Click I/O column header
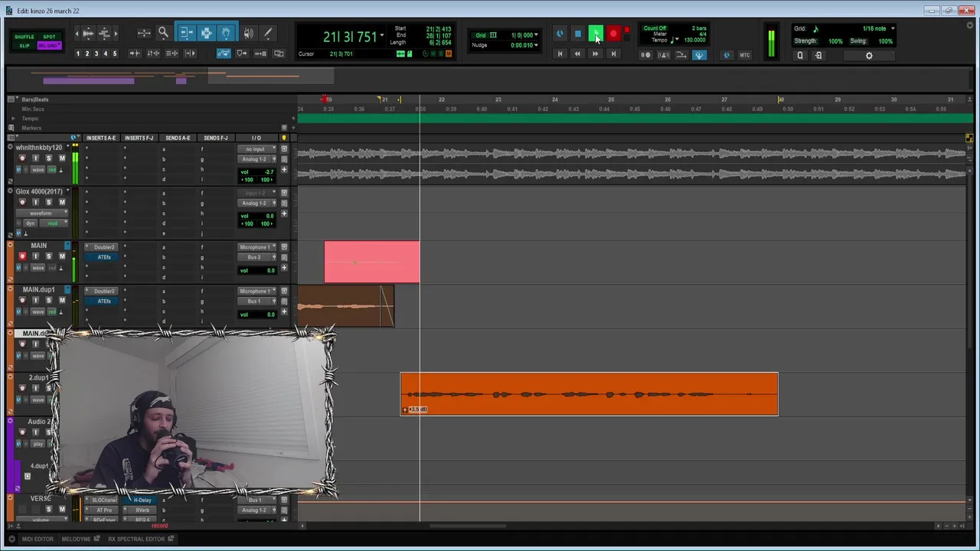 256,138
